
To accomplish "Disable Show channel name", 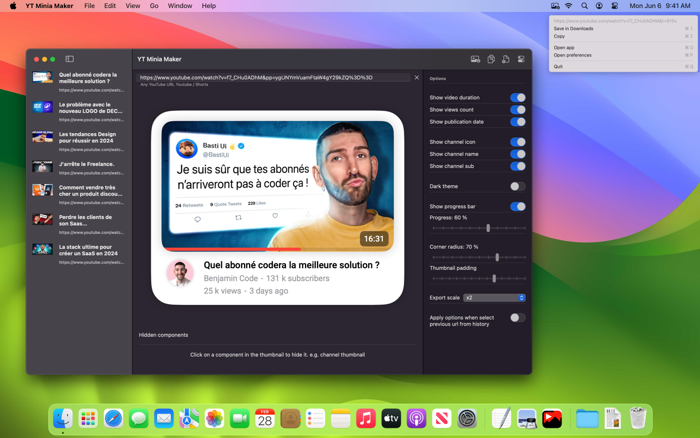I will click(x=518, y=154).
